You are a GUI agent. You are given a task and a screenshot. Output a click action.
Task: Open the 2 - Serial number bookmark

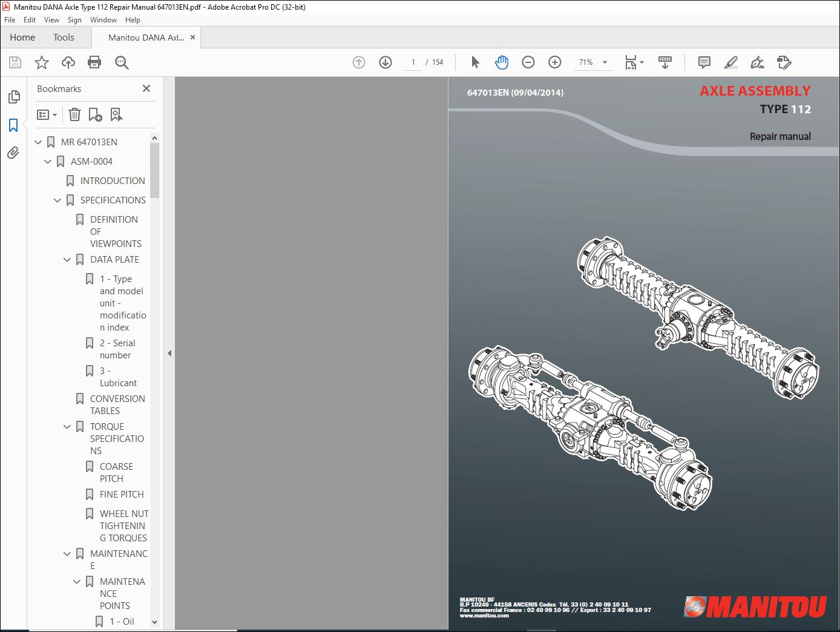pos(117,349)
